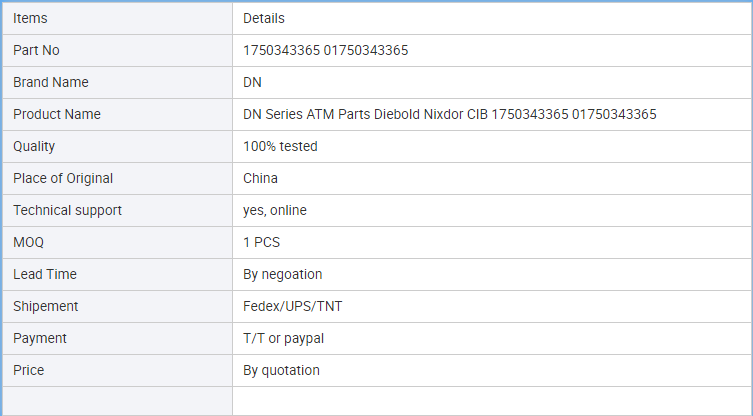
Task: Select the 'Technical support' label cell
Action: pyautogui.click(x=67, y=210)
